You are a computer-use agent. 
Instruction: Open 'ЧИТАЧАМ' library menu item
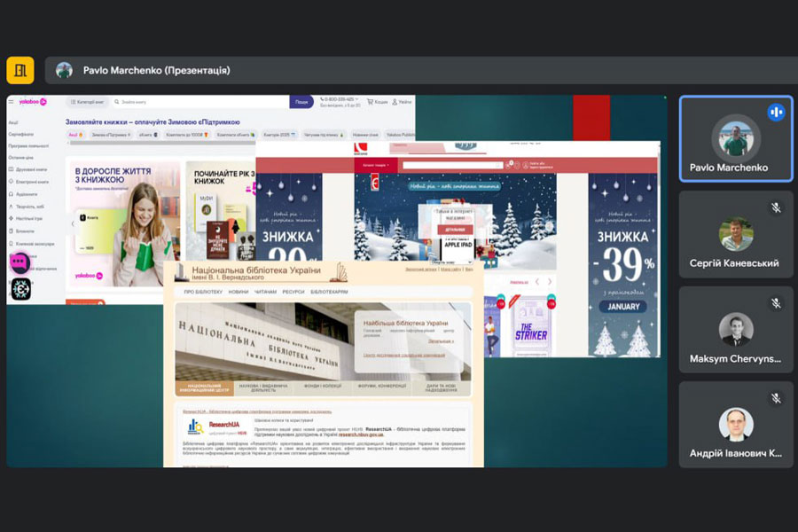265,292
